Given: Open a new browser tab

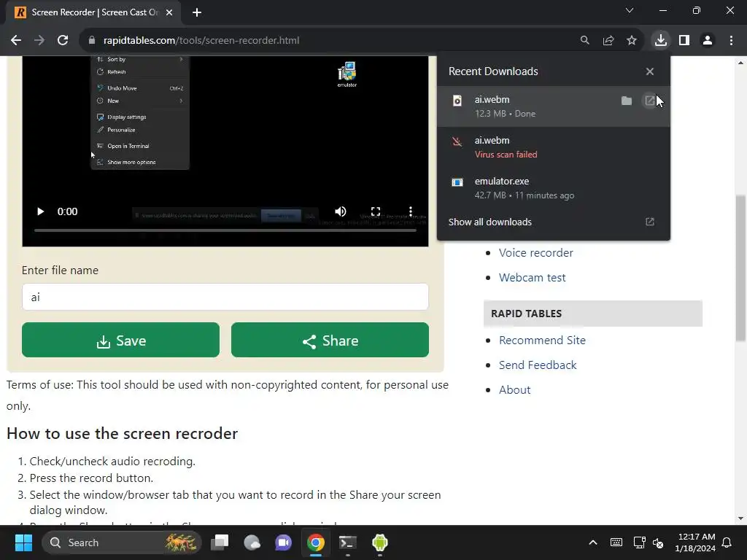Looking at the screenshot, I should pyautogui.click(x=197, y=13).
